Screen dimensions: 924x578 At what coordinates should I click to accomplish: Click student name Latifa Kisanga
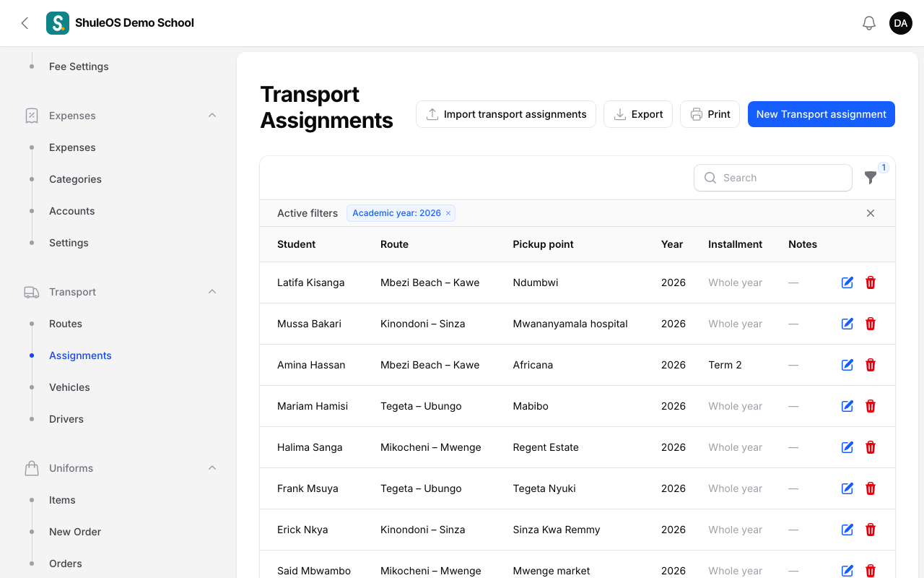point(310,282)
